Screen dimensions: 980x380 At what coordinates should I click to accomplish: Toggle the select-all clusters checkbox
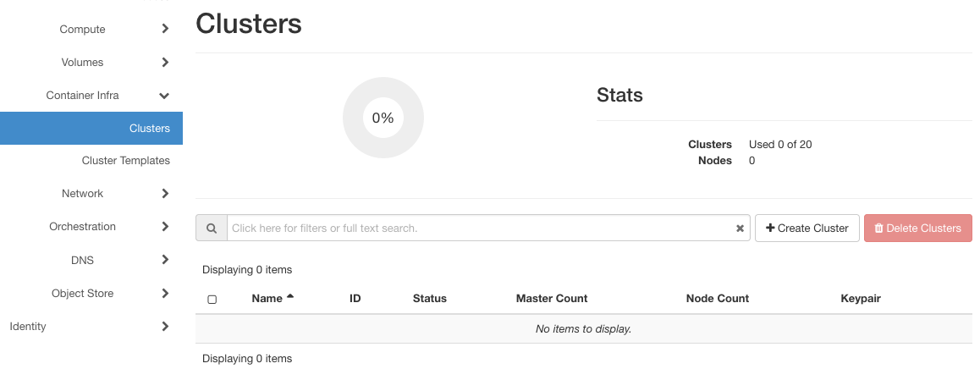[212, 300]
